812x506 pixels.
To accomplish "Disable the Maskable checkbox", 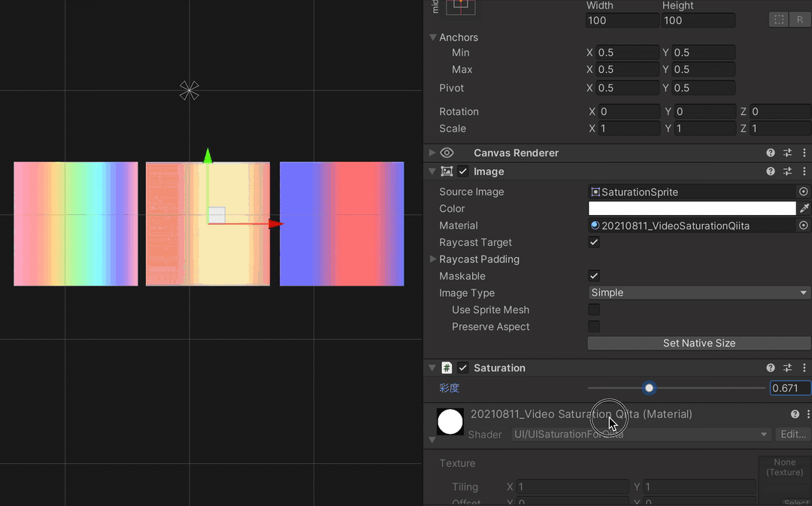I will click(594, 275).
